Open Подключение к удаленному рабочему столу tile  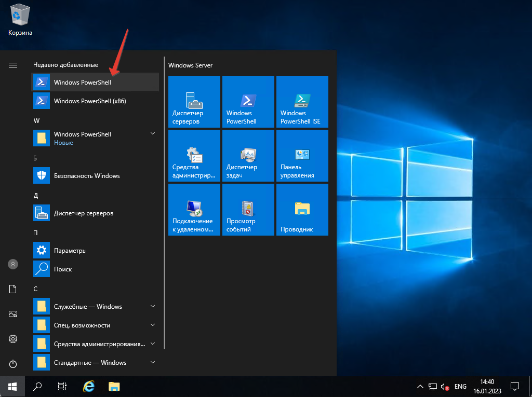[194, 210]
